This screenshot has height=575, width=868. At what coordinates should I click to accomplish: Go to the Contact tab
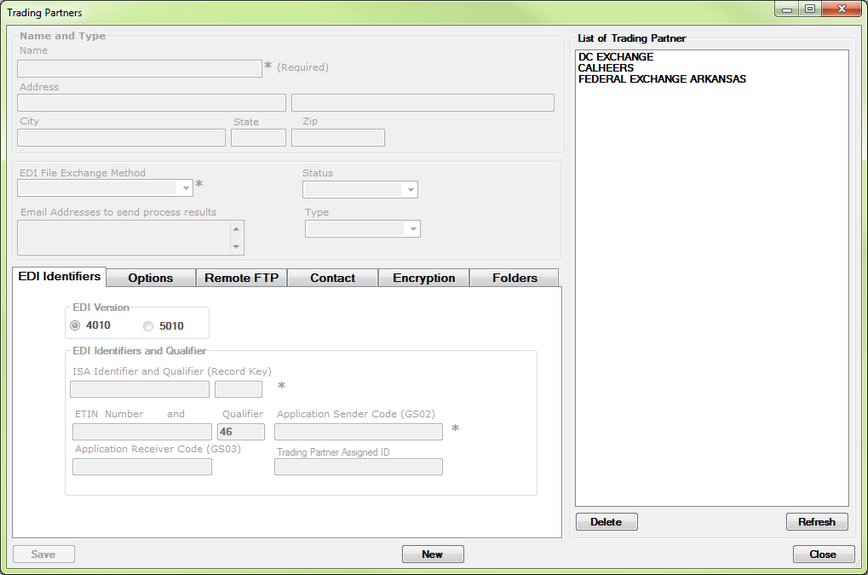[x=332, y=278]
